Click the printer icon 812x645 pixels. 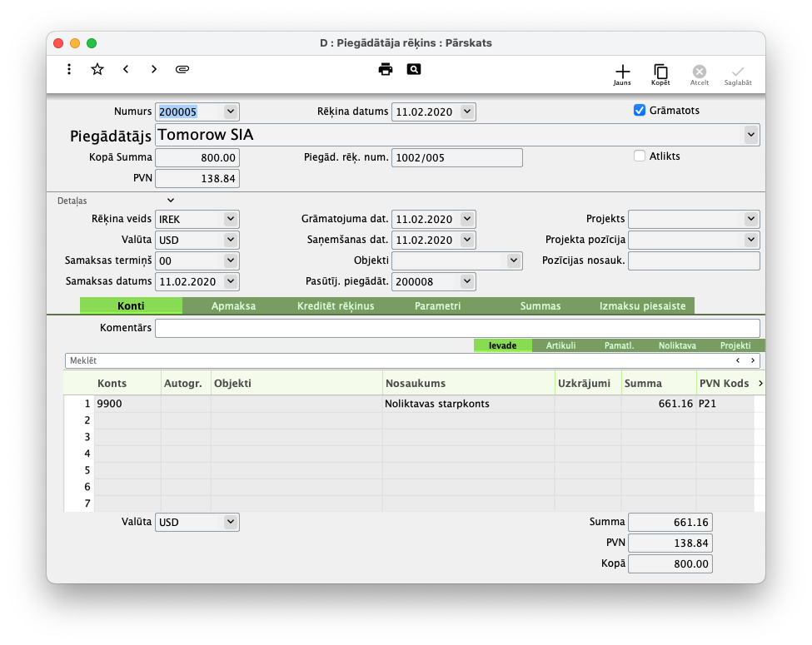(x=386, y=69)
